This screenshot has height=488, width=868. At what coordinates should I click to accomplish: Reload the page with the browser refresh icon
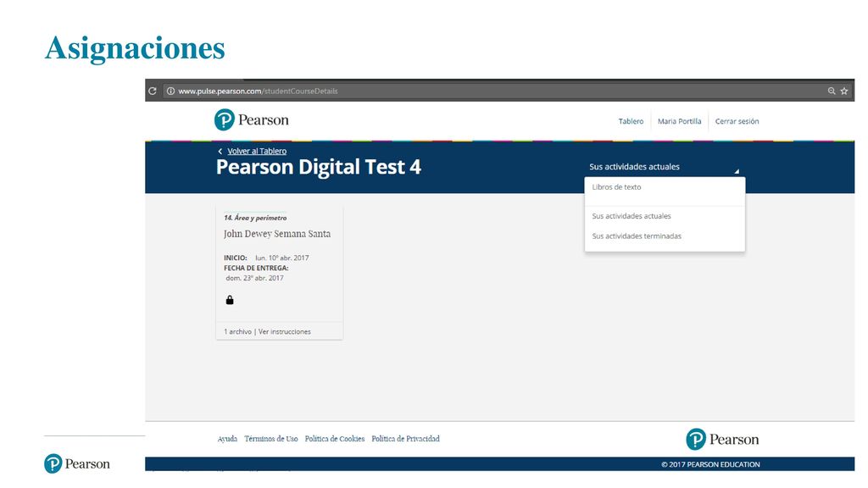click(x=153, y=91)
